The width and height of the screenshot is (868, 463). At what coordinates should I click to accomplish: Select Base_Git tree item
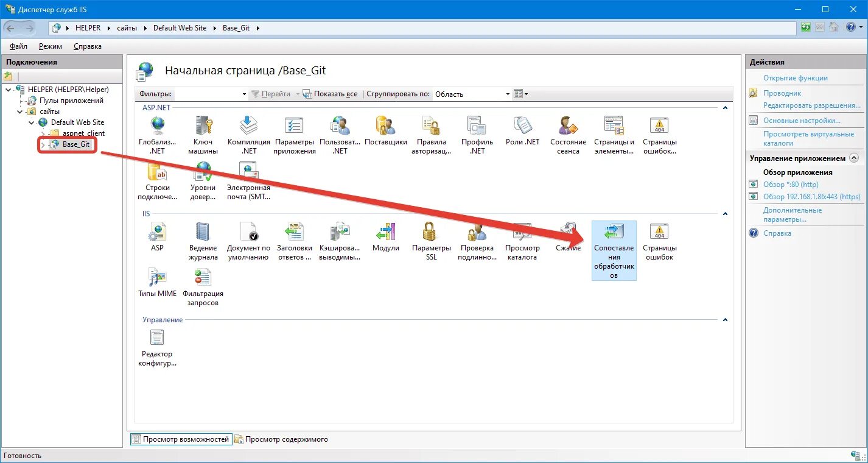pyautogui.click(x=76, y=144)
